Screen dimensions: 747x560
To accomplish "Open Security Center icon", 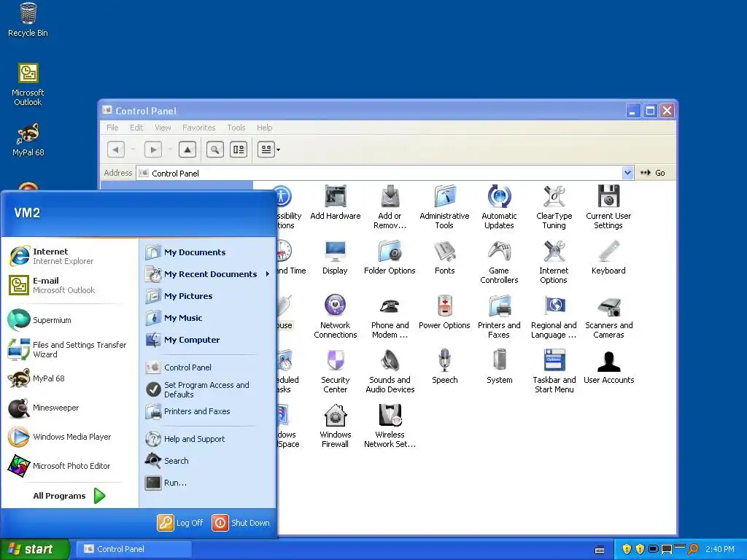I will click(x=335, y=371).
